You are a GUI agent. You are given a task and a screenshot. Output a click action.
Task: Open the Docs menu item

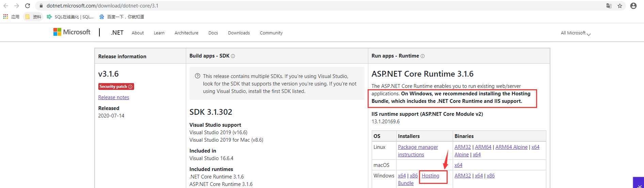tap(213, 33)
